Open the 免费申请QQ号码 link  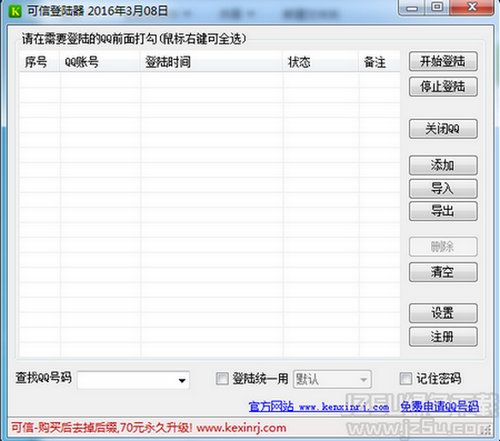(440, 407)
